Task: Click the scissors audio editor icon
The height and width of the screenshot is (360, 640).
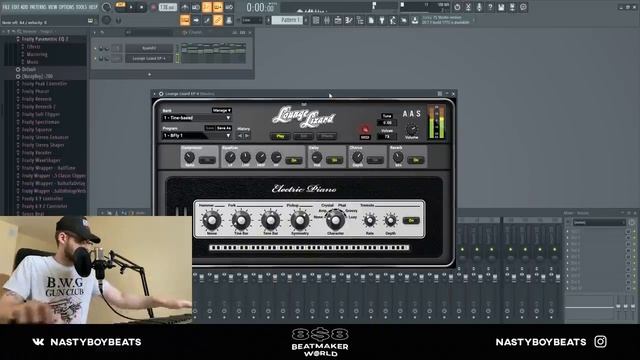Action: click(468, 7)
